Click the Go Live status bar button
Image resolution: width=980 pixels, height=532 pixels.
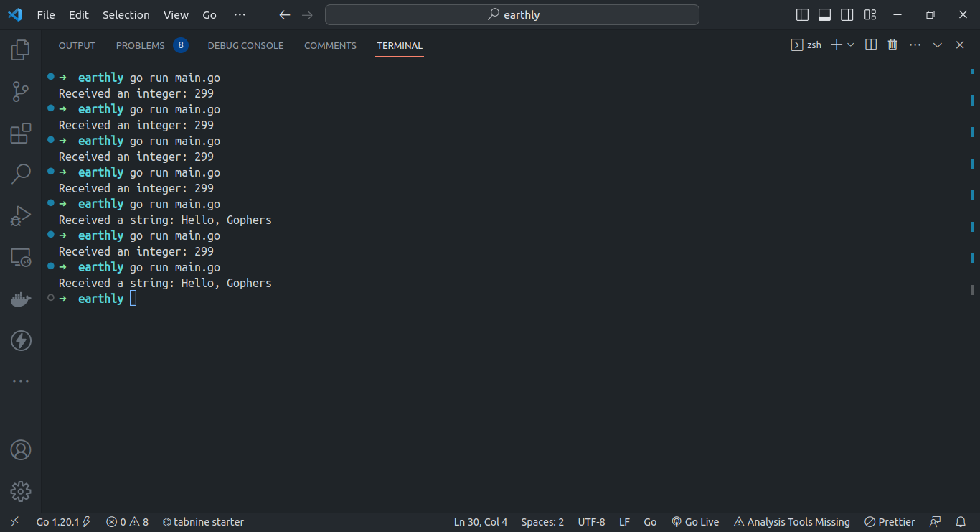tap(695, 522)
